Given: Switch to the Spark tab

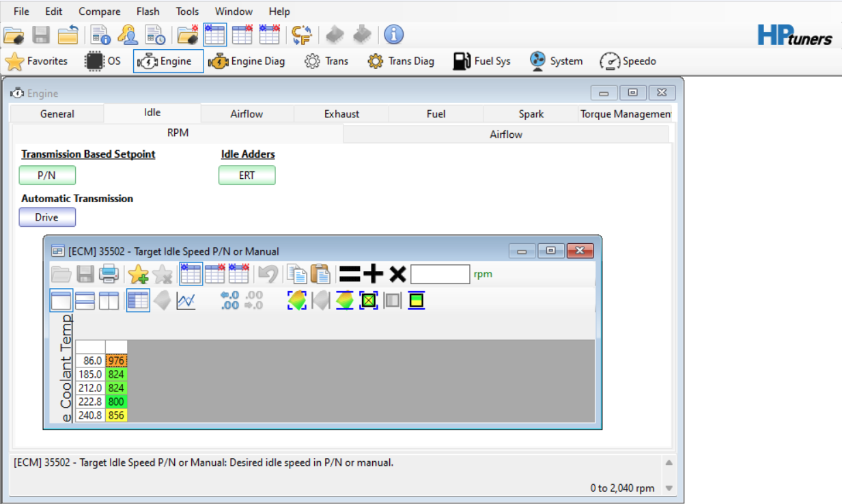Looking at the screenshot, I should (x=531, y=114).
